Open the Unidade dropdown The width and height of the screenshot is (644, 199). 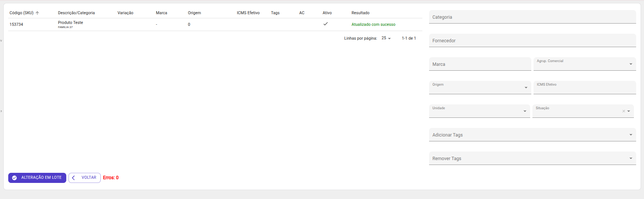tap(525, 111)
